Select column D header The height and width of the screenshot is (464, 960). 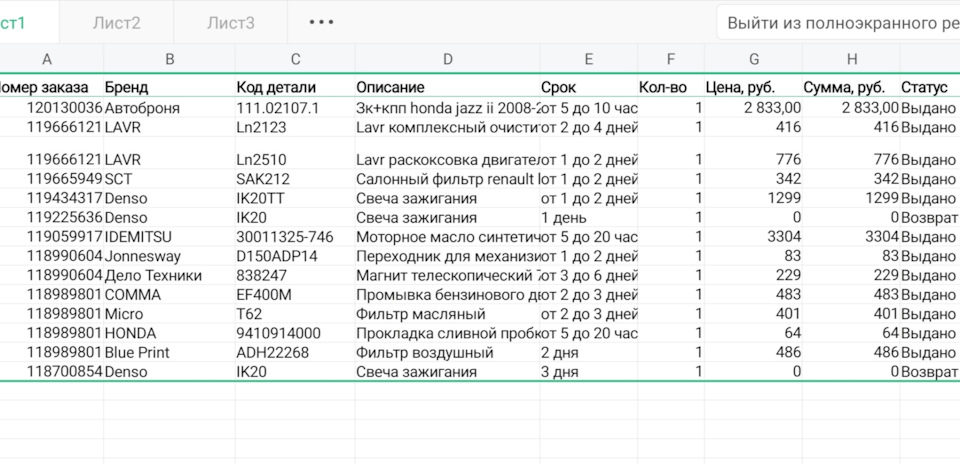click(x=448, y=59)
